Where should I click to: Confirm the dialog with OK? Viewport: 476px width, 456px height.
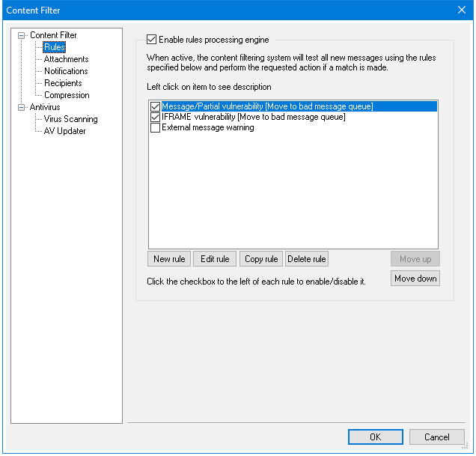pos(375,437)
